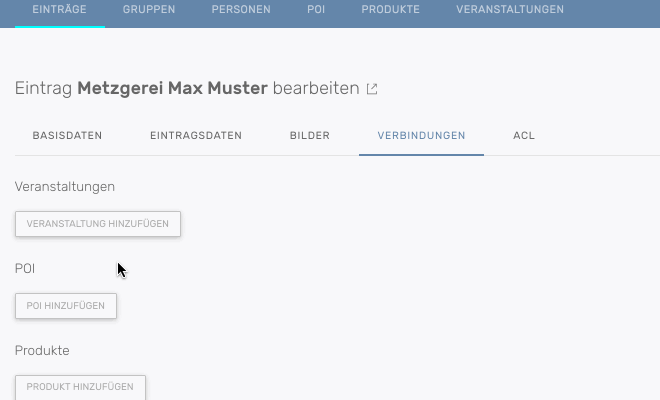
Task: Open the ACL sub-tab
Action: [524, 135]
